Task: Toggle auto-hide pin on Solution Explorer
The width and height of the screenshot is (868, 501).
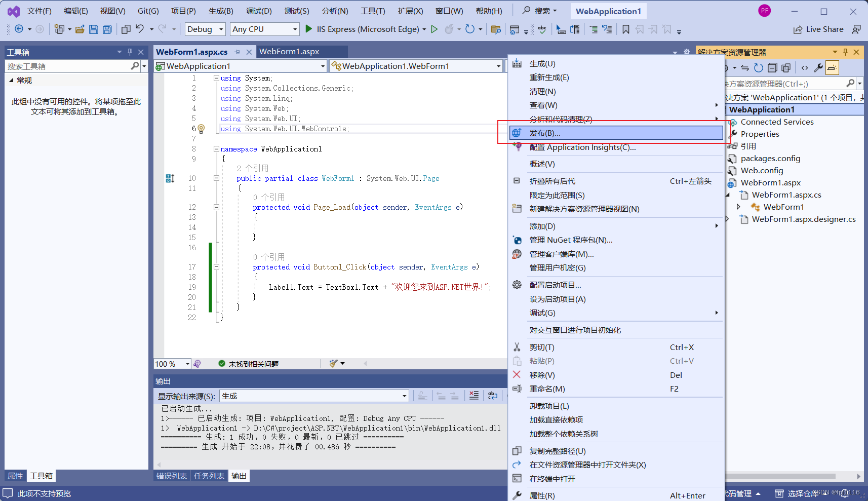Action: click(x=845, y=52)
